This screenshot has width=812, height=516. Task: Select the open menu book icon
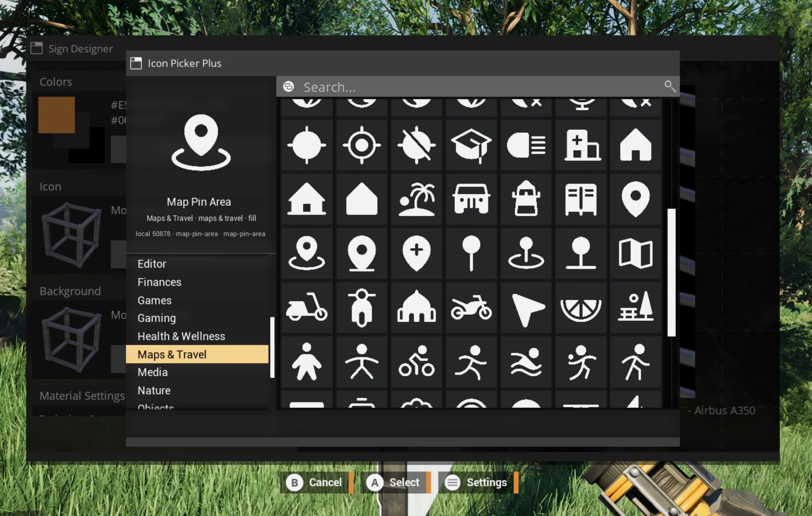[x=581, y=199]
